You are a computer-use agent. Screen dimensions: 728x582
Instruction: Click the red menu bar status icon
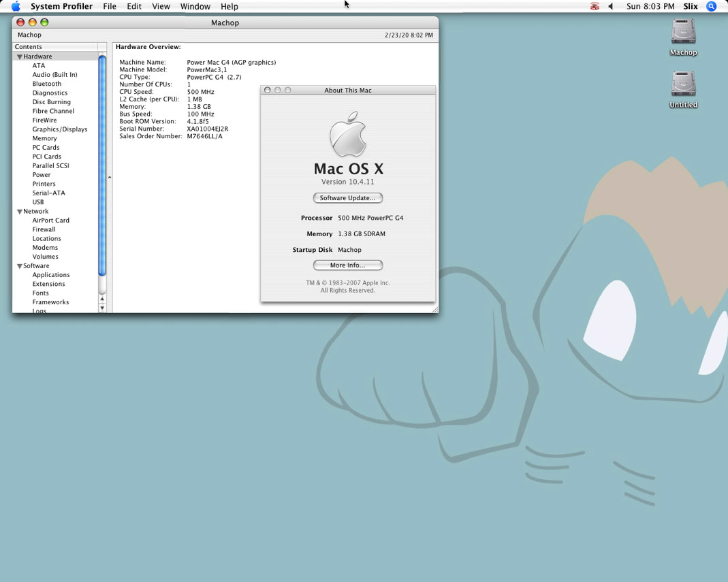click(595, 7)
